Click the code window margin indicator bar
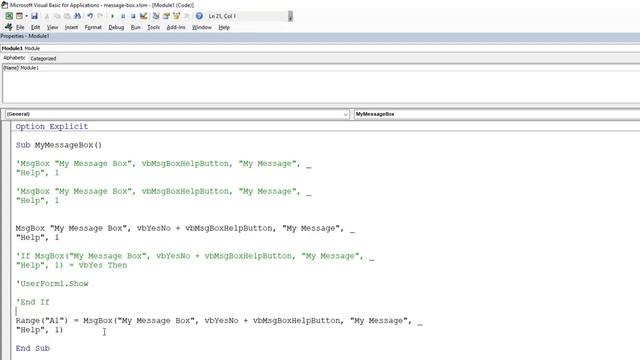Screen dimensions: 640x360 click(x=6, y=240)
